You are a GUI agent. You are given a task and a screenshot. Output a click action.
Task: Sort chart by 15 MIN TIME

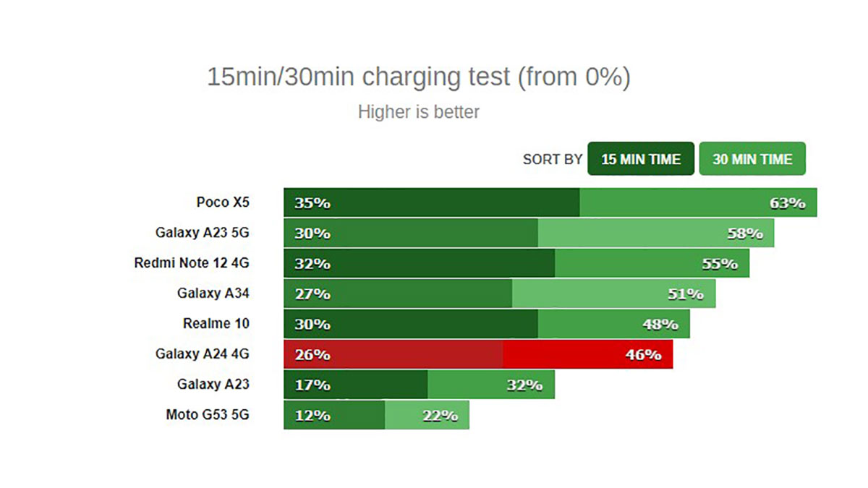point(641,159)
